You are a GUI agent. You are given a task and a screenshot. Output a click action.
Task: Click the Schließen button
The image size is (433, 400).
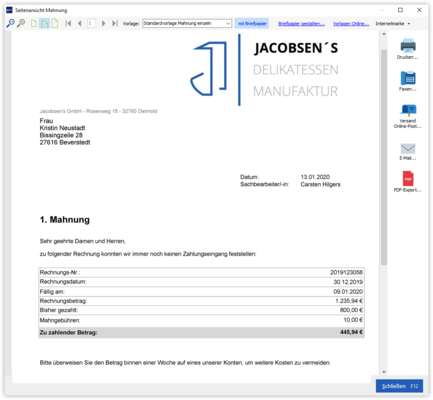tap(399, 386)
